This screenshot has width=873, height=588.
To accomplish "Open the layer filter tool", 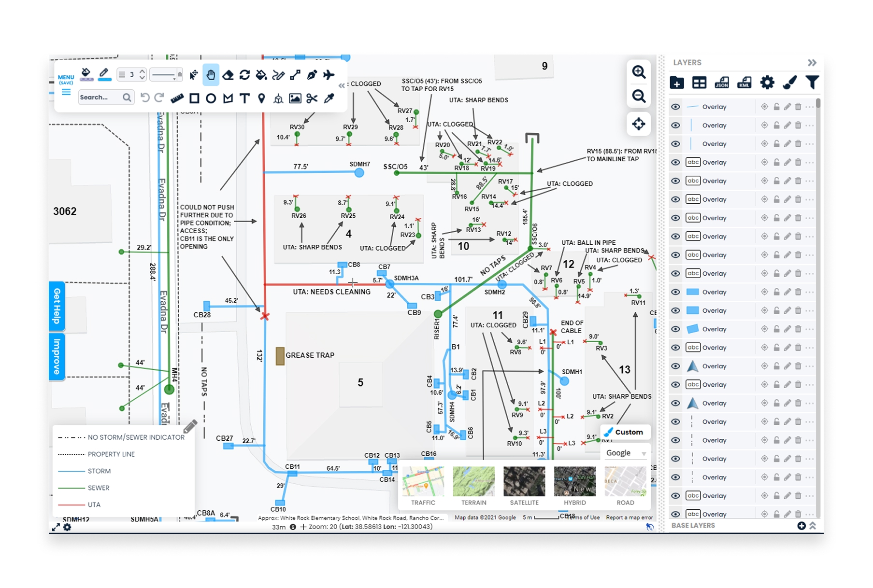I will [812, 82].
